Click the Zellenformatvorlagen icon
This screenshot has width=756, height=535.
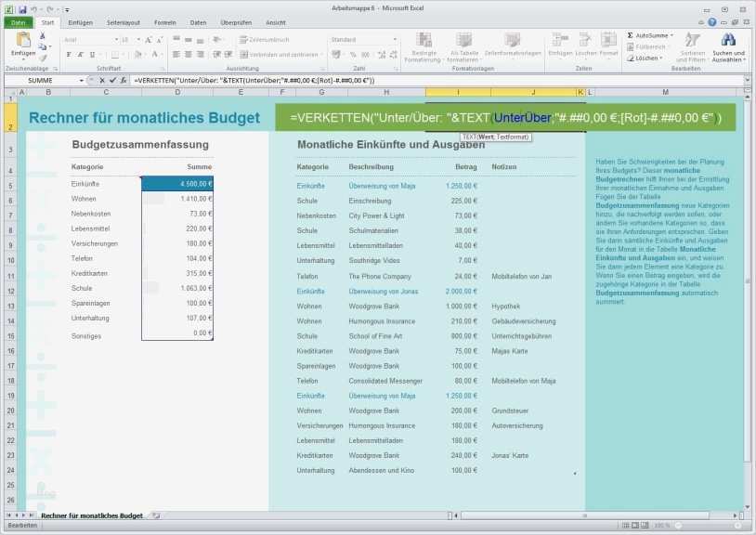coord(512,41)
